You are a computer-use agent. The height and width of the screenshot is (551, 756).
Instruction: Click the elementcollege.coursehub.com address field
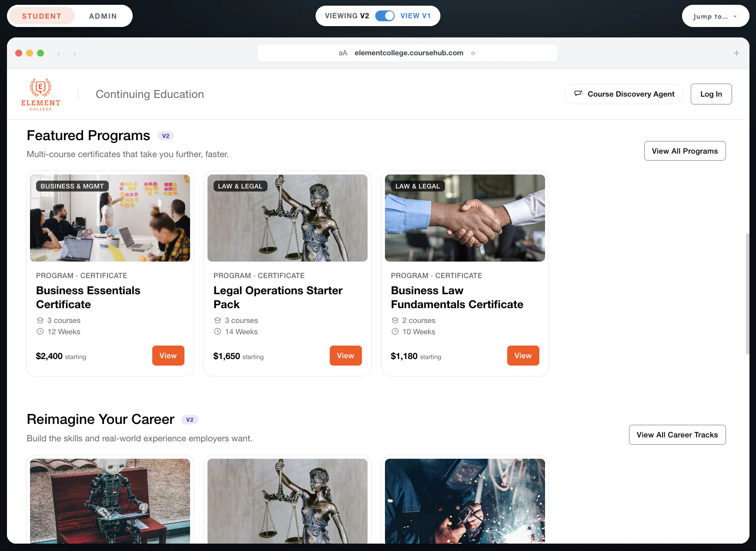(407, 53)
